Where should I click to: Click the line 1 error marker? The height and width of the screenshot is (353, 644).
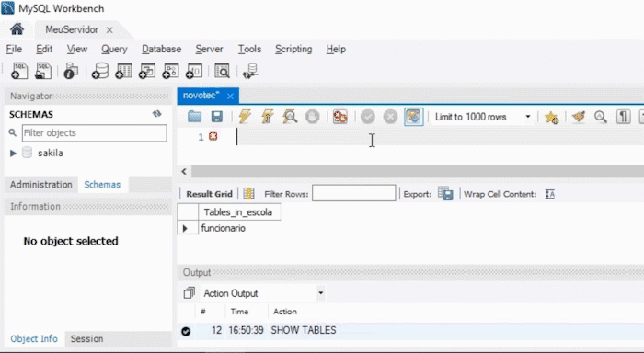point(213,136)
